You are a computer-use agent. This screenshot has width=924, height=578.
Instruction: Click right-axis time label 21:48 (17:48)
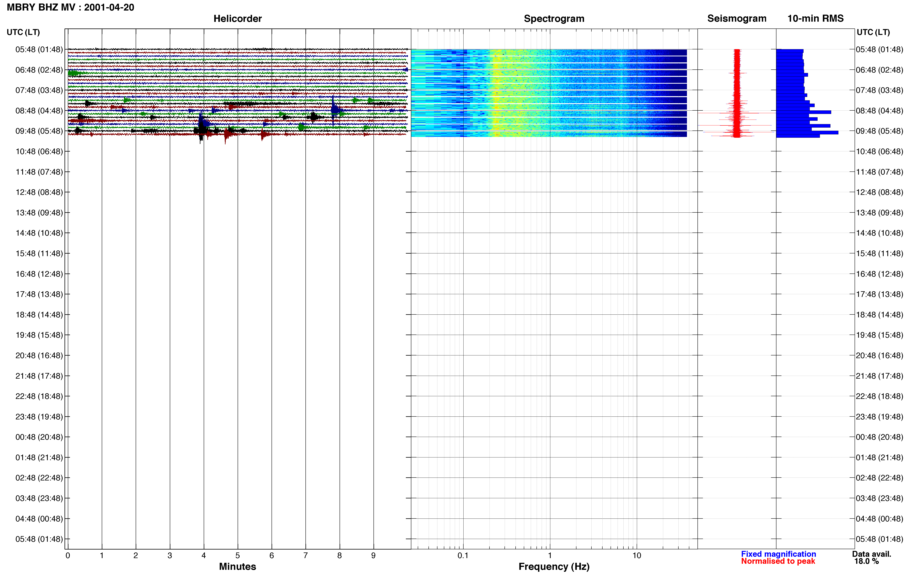click(x=879, y=376)
